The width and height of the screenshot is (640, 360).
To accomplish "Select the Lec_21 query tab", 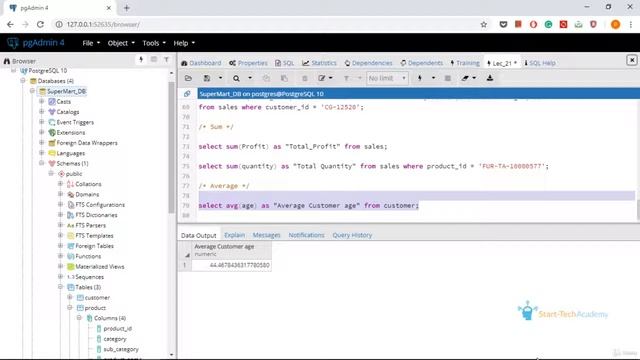I will click(502, 63).
